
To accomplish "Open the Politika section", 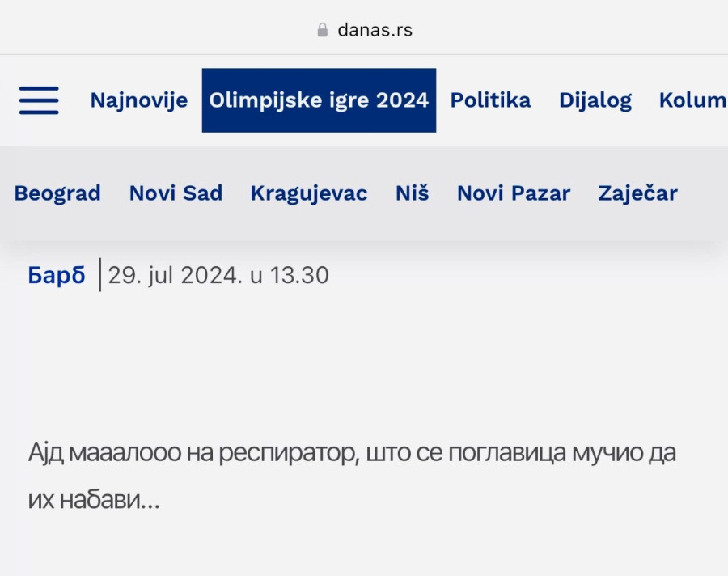I will (x=490, y=100).
